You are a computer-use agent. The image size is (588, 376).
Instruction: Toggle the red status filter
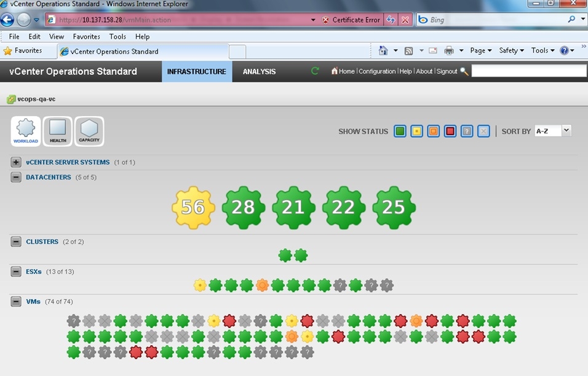(x=450, y=131)
